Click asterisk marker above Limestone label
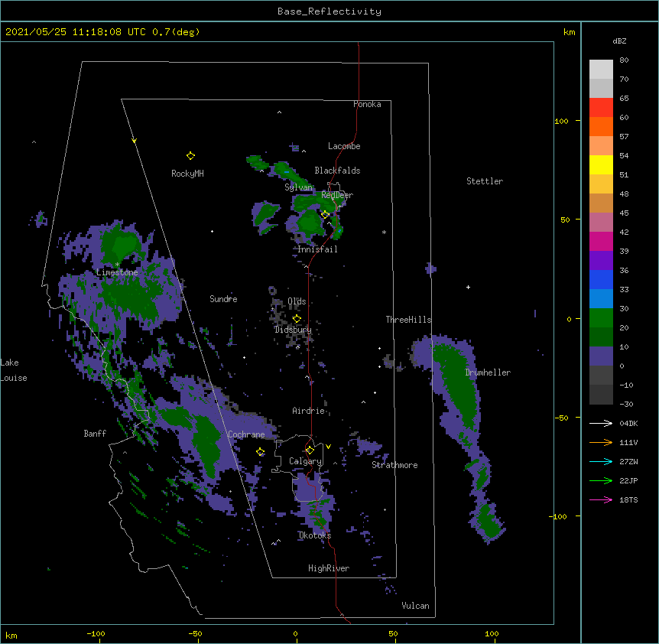Image resolution: width=659 pixels, height=644 pixels. 117,265
